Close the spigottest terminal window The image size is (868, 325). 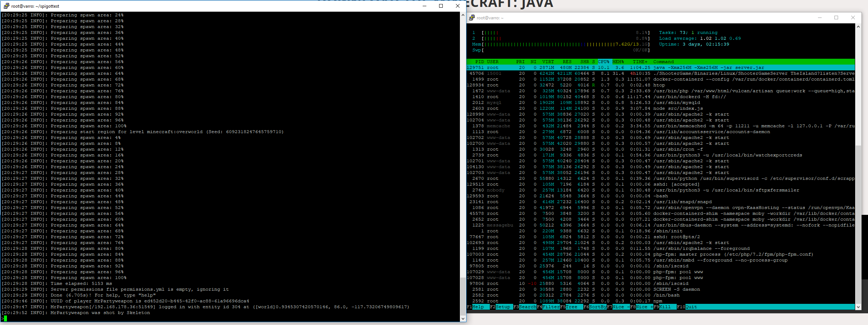coord(458,6)
